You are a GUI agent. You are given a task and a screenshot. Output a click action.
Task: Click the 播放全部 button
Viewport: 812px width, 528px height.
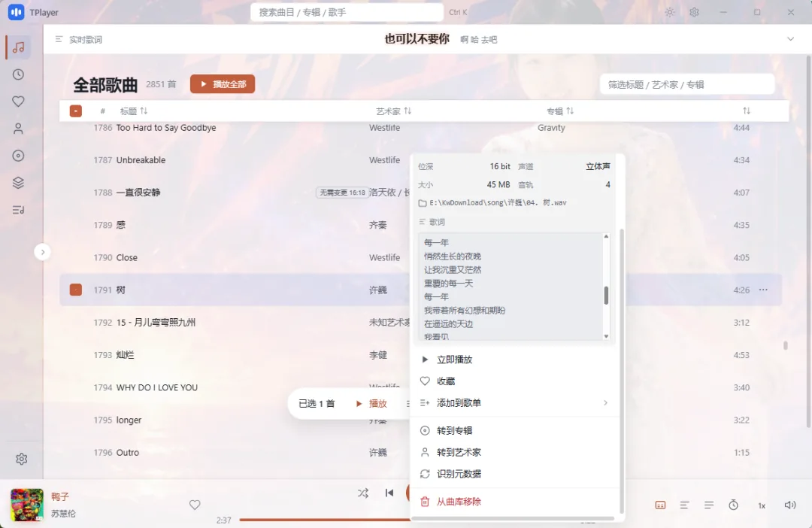tap(222, 84)
